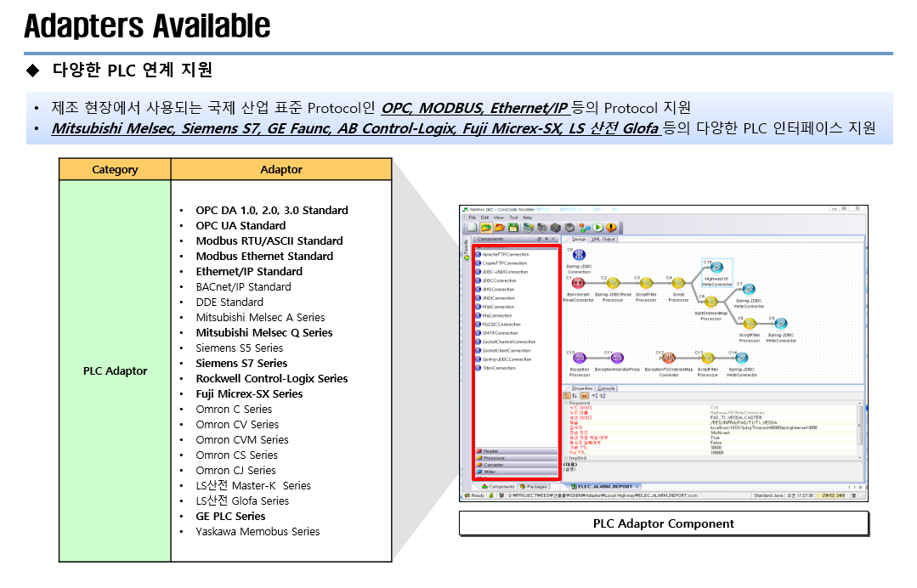Click the green play Run toolbar icon
The image size is (917, 588).
(597, 228)
